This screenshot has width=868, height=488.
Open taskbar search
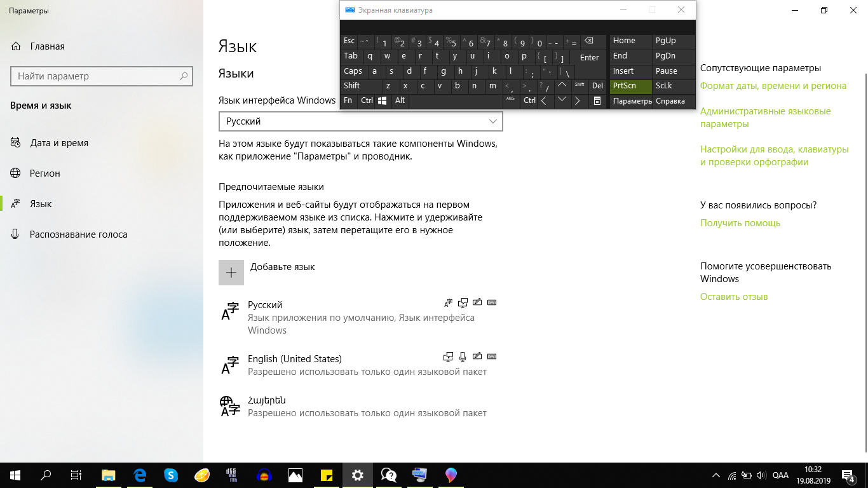pos(46,475)
